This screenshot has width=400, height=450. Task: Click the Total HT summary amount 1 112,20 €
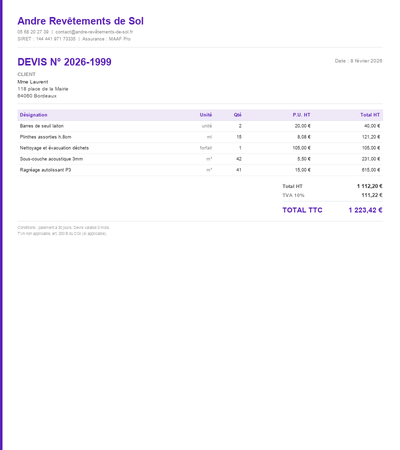point(370,186)
